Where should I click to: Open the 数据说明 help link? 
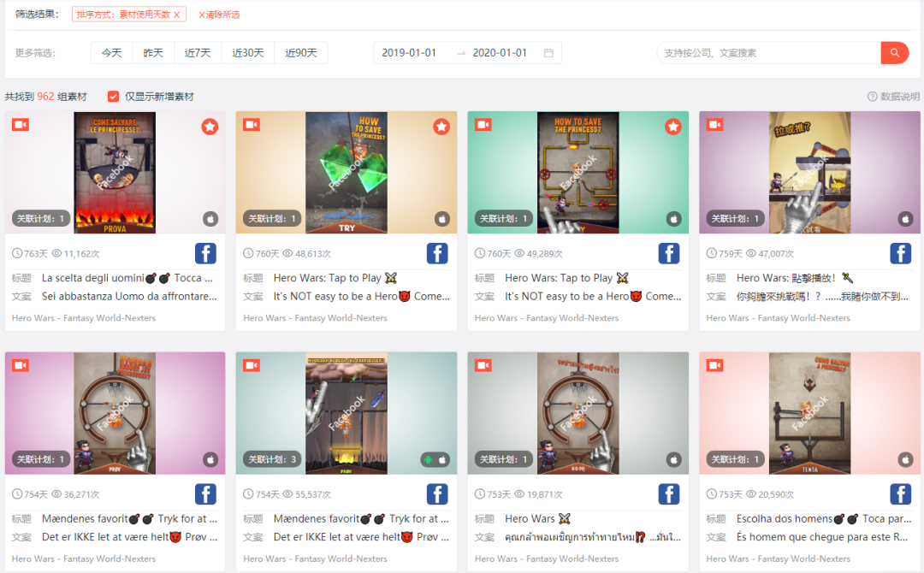pos(893,97)
